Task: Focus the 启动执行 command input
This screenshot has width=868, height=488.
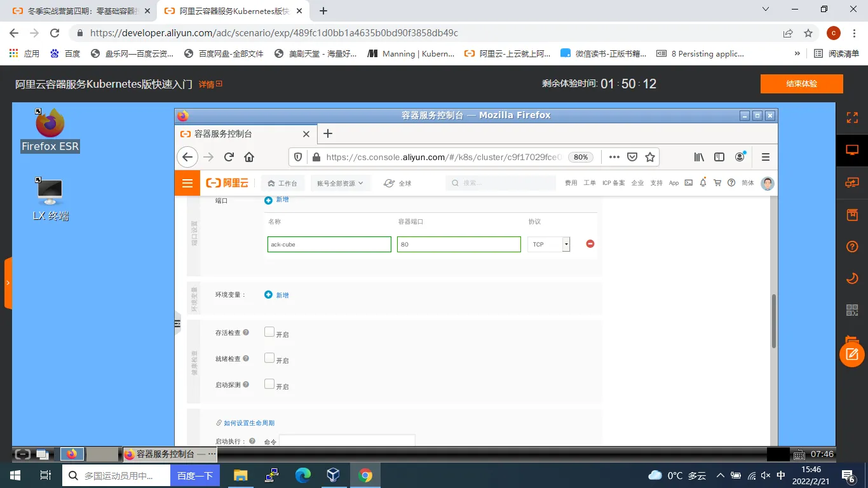Action: (x=347, y=440)
